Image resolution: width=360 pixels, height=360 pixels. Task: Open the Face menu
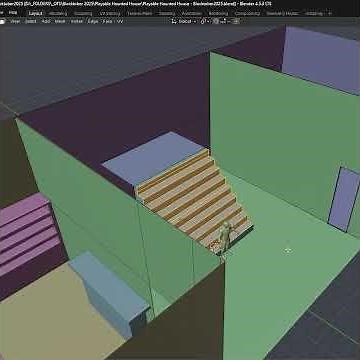(x=108, y=21)
